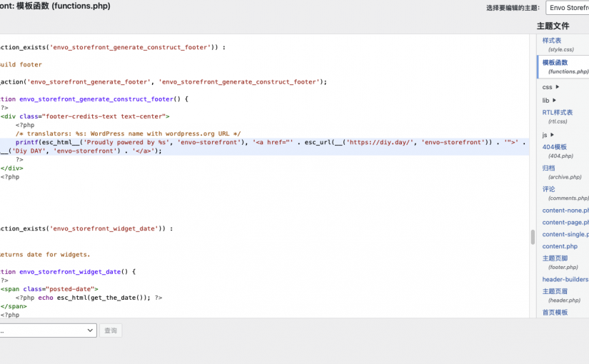Open the 404模板 file
The width and height of the screenshot is (589, 364).
click(x=555, y=147)
